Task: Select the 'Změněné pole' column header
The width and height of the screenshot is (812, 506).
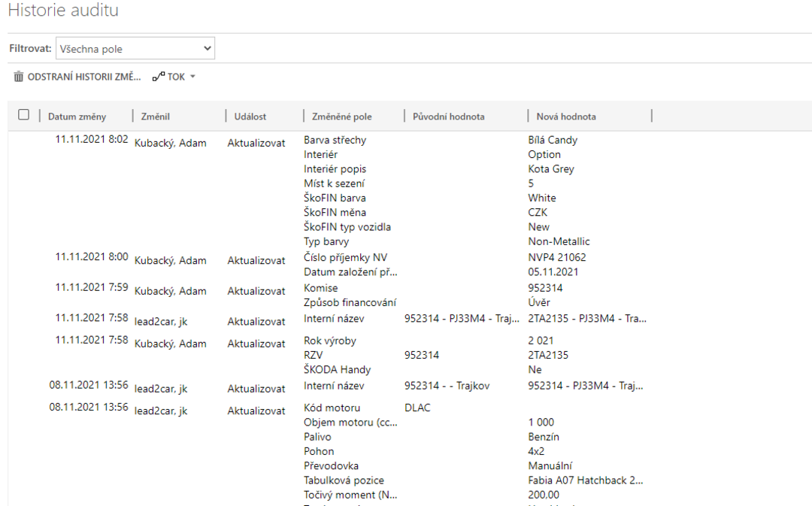Action: pyautogui.click(x=342, y=117)
